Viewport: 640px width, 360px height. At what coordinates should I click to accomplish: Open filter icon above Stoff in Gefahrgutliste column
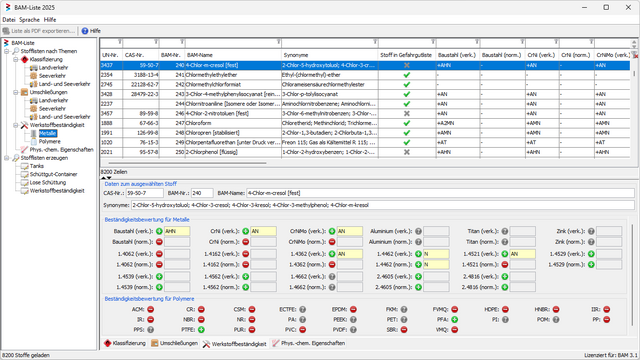click(433, 42)
